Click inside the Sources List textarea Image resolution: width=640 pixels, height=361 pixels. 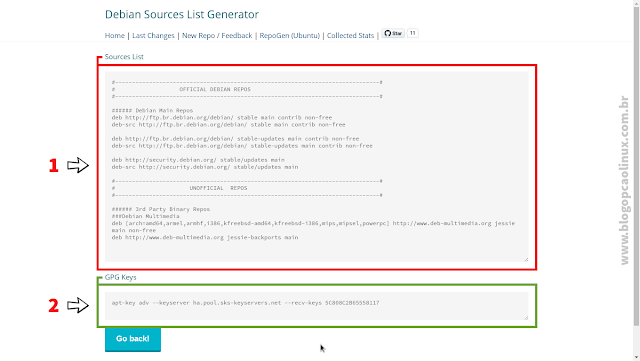[316, 167]
